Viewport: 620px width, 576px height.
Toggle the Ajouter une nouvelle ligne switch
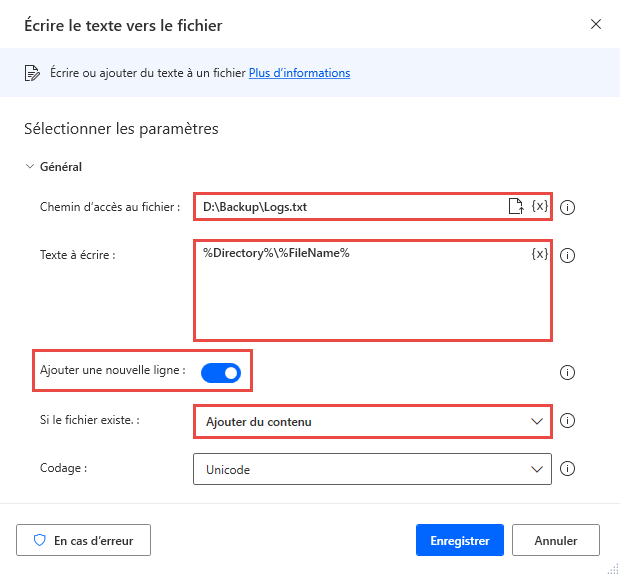click(x=221, y=373)
